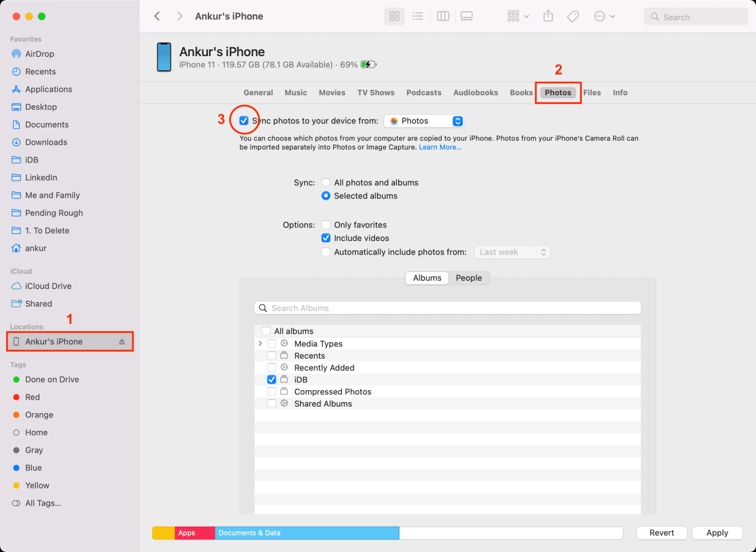Switch to the People segment
Screen dimensions: 756x552
pyautogui.click(x=469, y=278)
